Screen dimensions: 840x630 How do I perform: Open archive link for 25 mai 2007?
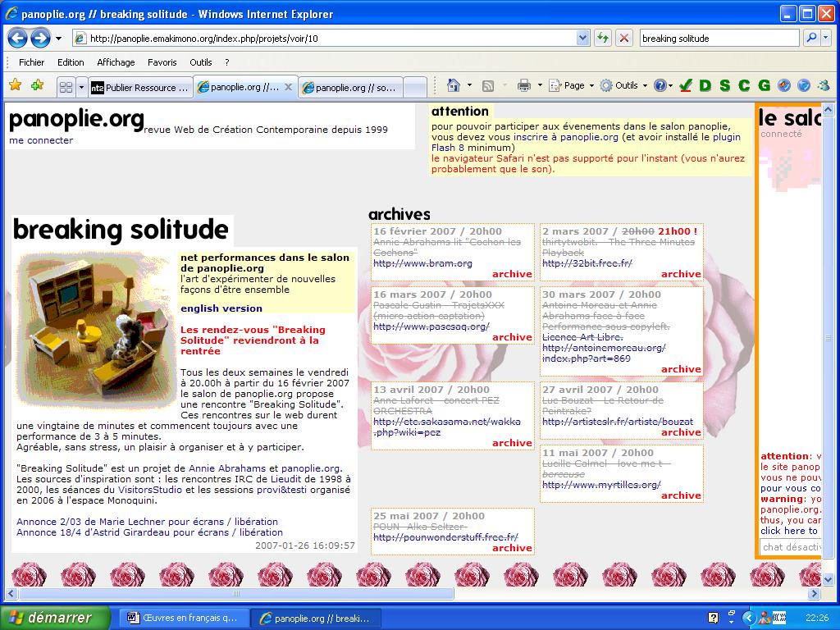click(x=512, y=549)
